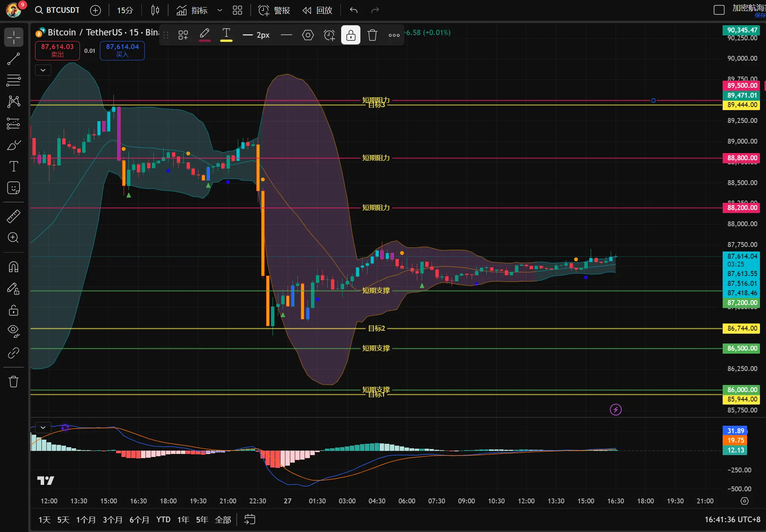Hide all drawings with eye icon
The height and width of the screenshot is (532, 766).
tap(14, 331)
